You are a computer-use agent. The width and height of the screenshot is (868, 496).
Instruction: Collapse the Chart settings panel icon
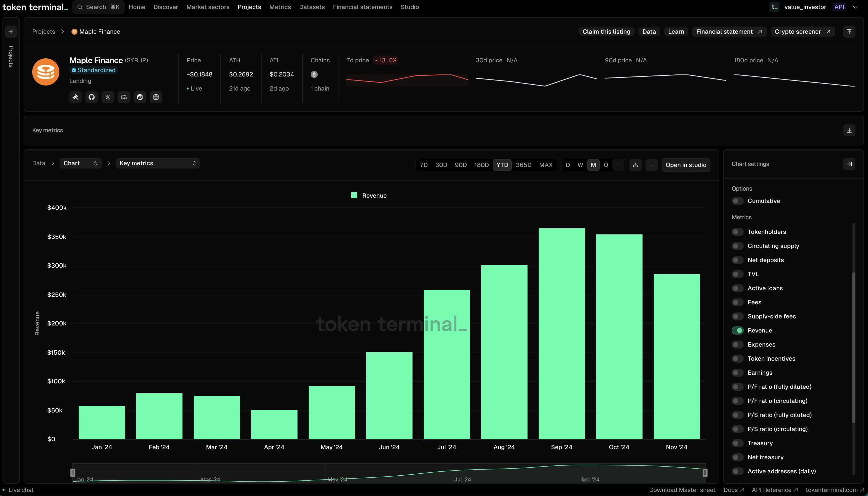point(849,164)
